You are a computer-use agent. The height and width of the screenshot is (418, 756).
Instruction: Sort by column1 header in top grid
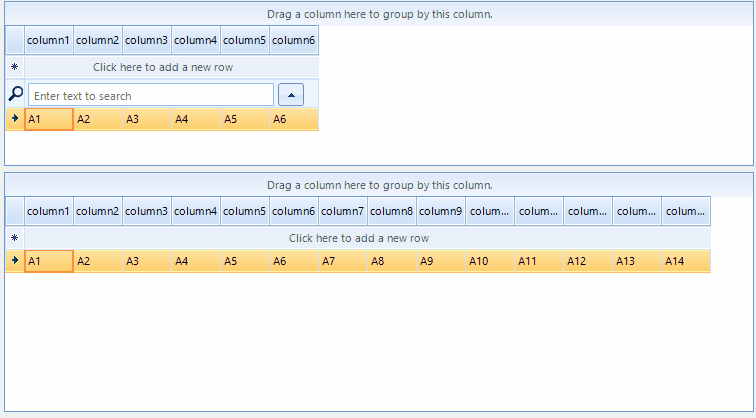pyautogui.click(x=49, y=41)
